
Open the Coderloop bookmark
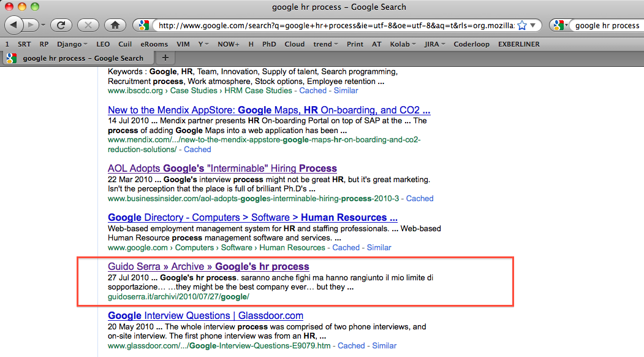[471, 44]
